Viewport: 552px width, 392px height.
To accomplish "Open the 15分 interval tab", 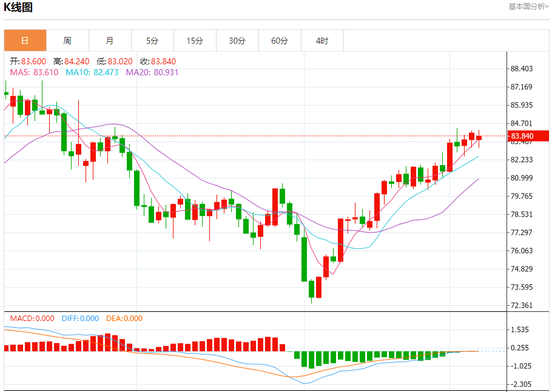I will [195, 41].
